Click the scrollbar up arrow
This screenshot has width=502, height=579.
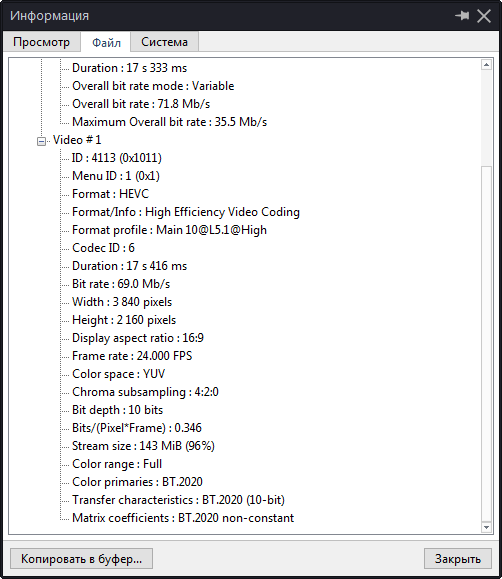click(x=486, y=65)
